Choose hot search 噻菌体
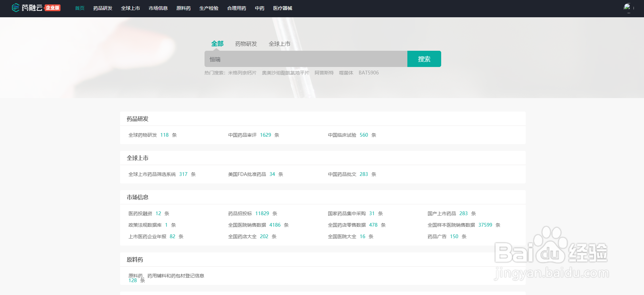This screenshot has width=644, height=295. (346, 73)
